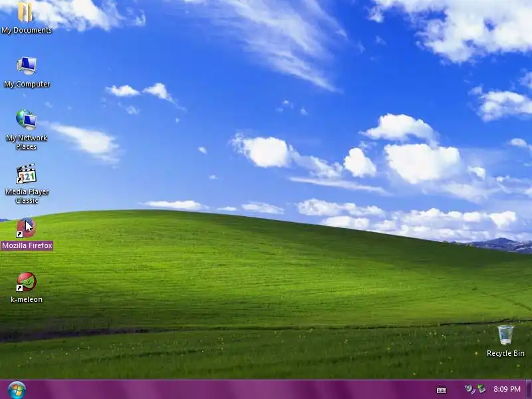Click the "Recycle Bin" label text

point(505,353)
